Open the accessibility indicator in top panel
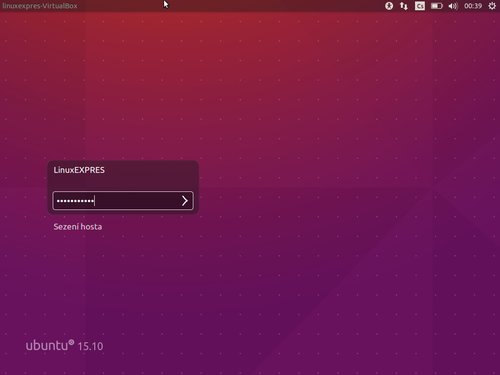Viewport: 500px width, 375px height. click(389, 6)
